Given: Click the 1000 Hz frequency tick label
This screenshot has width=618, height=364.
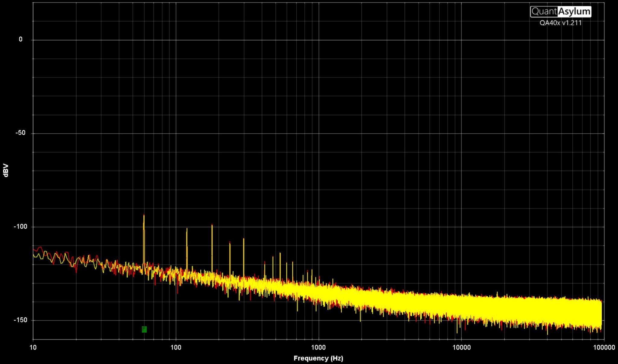Looking at the screenshot, I should [x=318, y=347].
